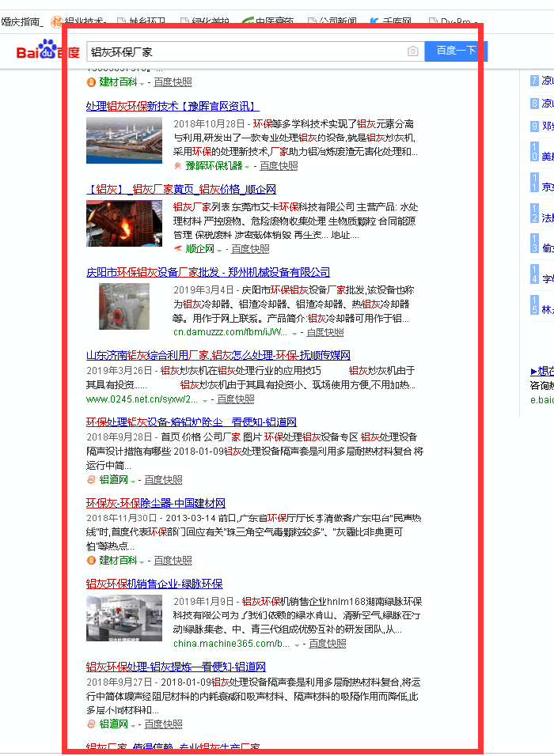Screen dimensions: 554x756
Task: Open 百度快照 under 环保除尘器-中国建材网 result
Action: 173,560
